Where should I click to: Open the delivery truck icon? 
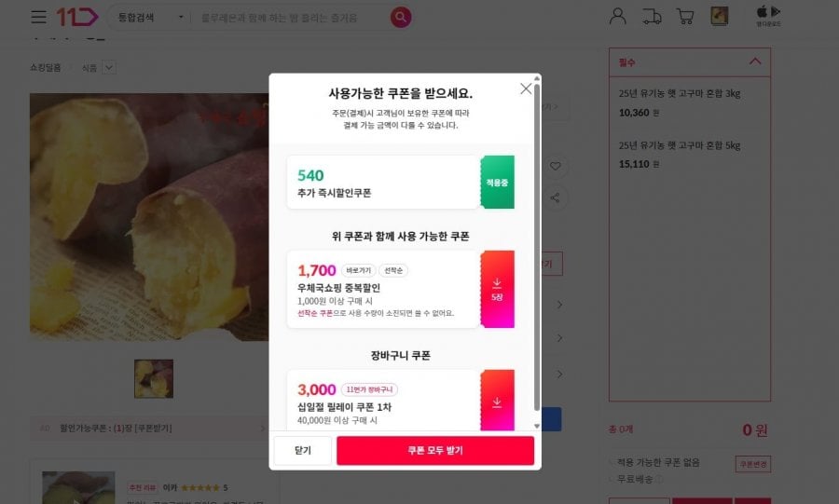tap(652, 17)
